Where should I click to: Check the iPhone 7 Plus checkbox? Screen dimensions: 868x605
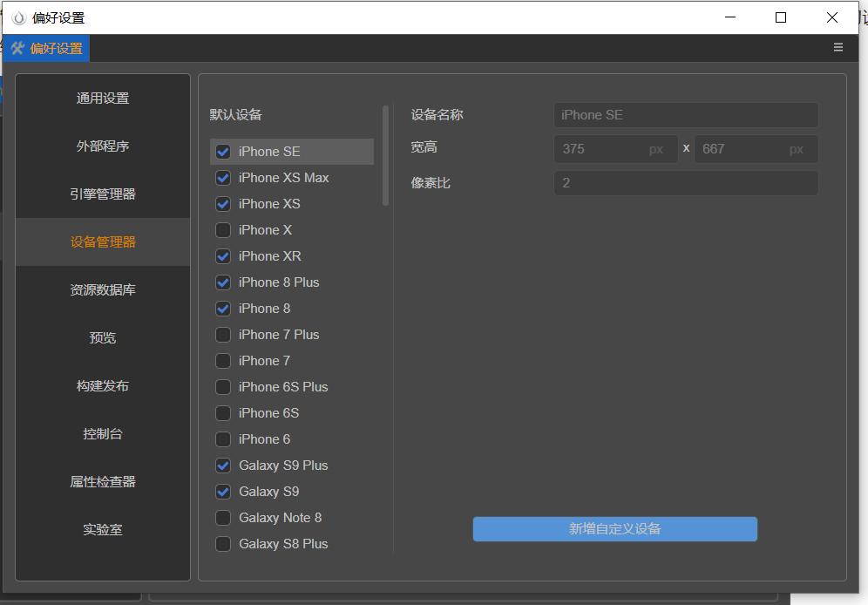pyautogui.click(x=223, y=335)
